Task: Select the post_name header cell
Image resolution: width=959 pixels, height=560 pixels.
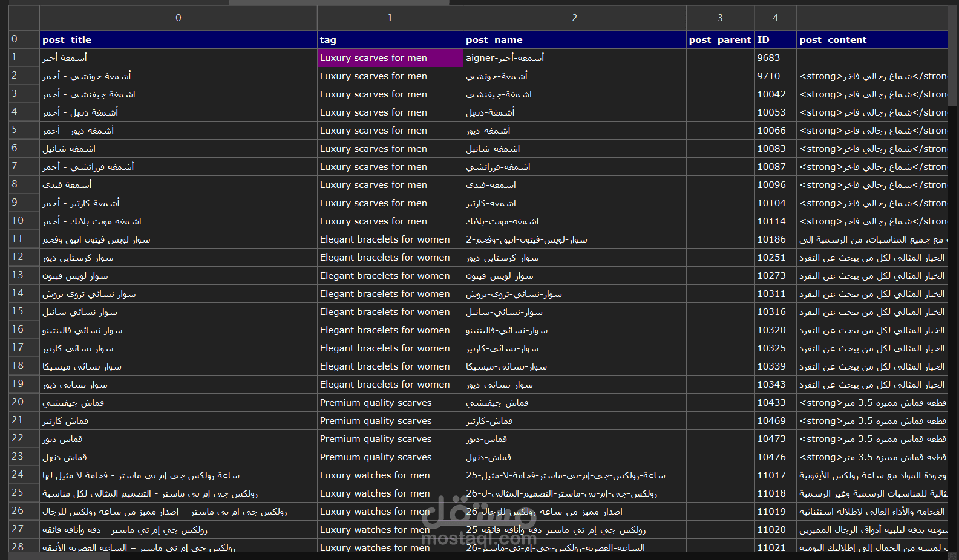Action: 575,40
